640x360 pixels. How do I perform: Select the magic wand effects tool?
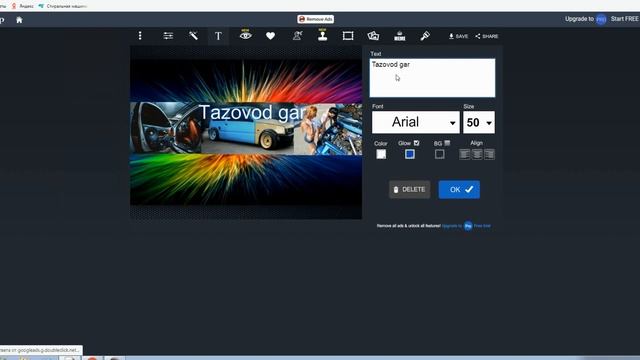(193, 36)
